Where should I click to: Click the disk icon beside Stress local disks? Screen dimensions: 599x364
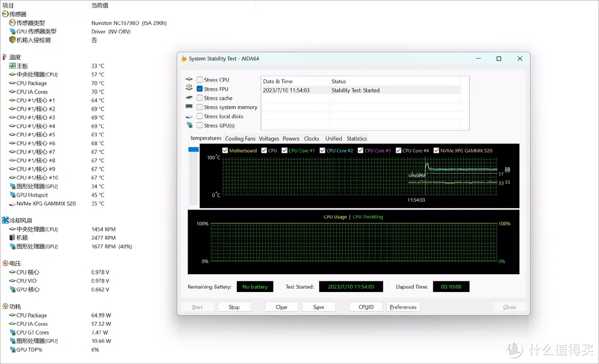pos(189,116)
